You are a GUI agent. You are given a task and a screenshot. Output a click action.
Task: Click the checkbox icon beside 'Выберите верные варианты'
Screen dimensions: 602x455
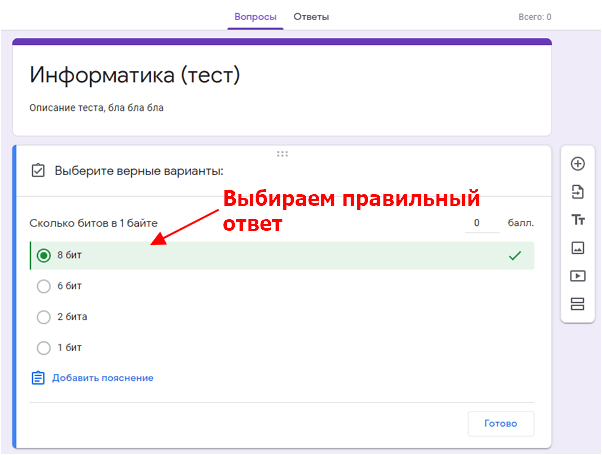(38, 170)
